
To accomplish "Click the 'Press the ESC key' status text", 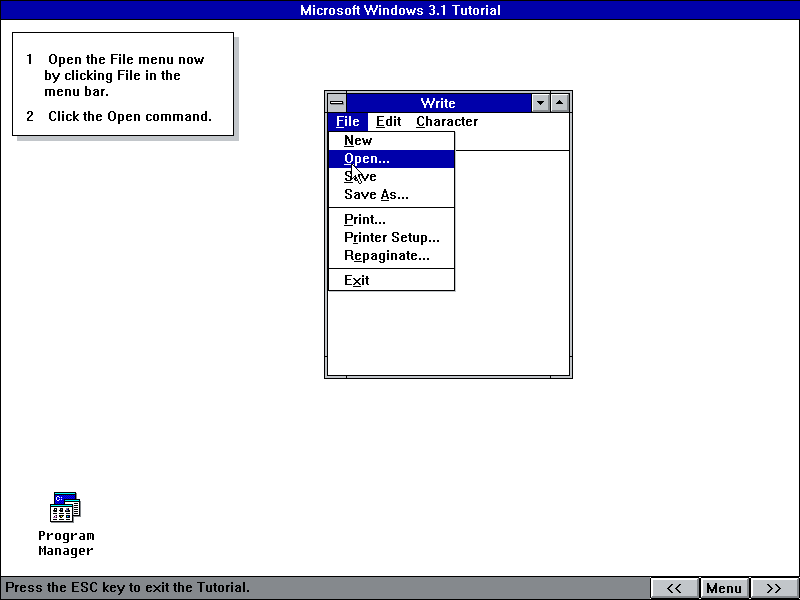I will [x=128, y=587].
